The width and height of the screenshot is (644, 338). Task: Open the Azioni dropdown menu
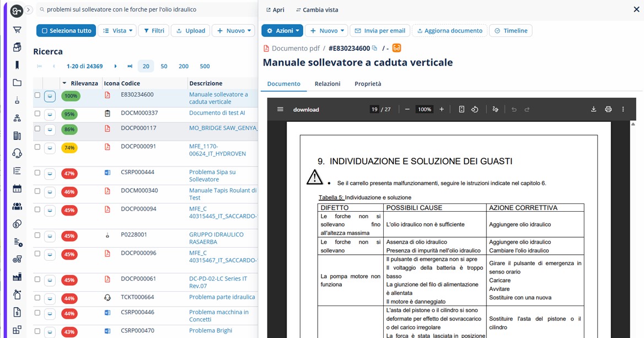(x=282, y=30)
